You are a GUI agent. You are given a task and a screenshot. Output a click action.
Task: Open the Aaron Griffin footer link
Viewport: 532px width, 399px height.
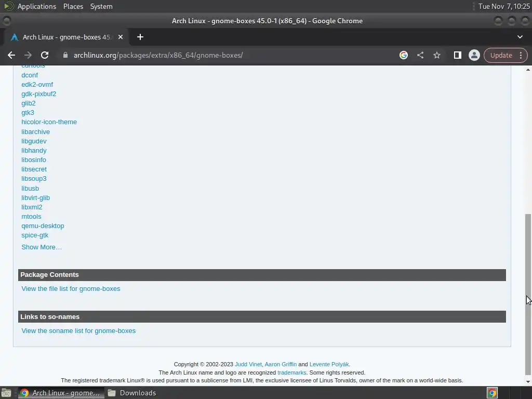[281, 364]
